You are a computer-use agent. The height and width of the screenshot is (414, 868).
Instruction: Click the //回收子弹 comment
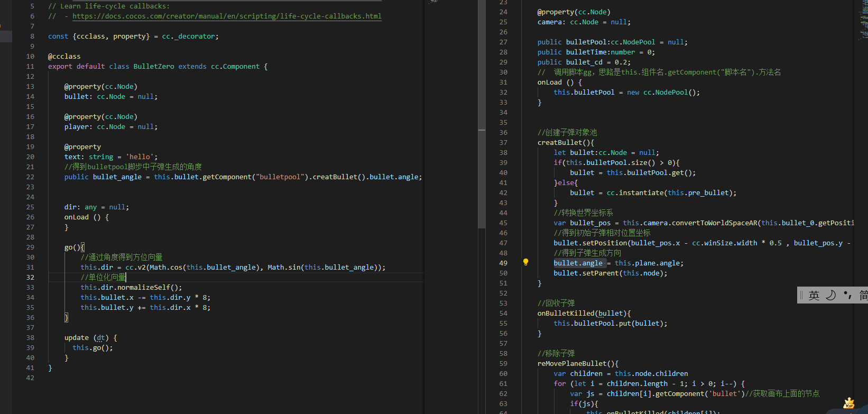pyautogui.click(x=556, y=303)
